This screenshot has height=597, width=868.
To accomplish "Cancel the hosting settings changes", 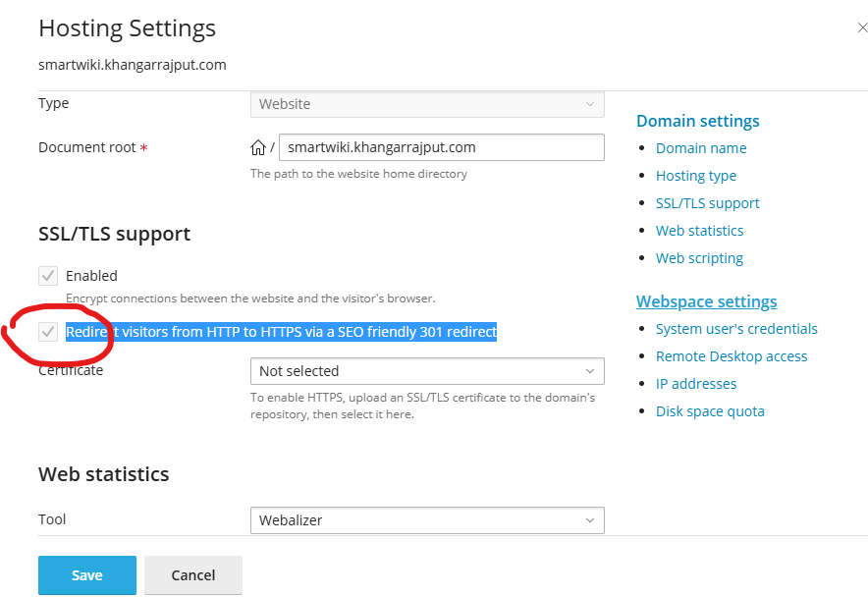I will tap(193, 575).
